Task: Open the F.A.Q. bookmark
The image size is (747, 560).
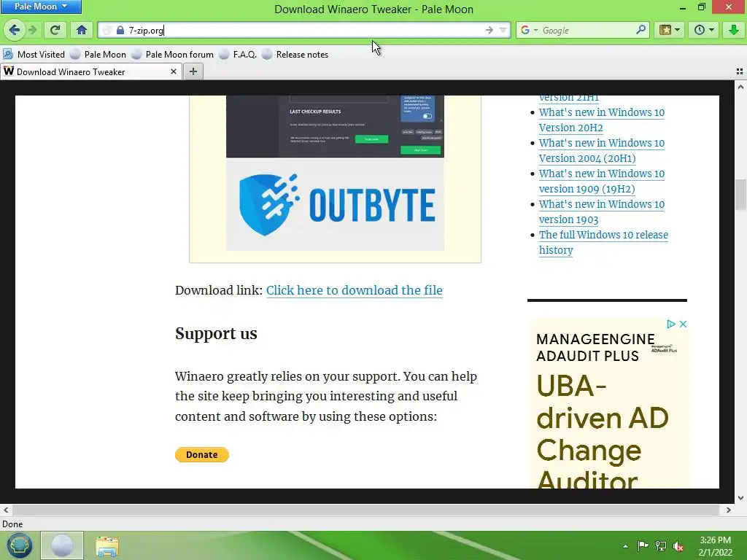Action: pyautogui.click(x=239, y=54)
